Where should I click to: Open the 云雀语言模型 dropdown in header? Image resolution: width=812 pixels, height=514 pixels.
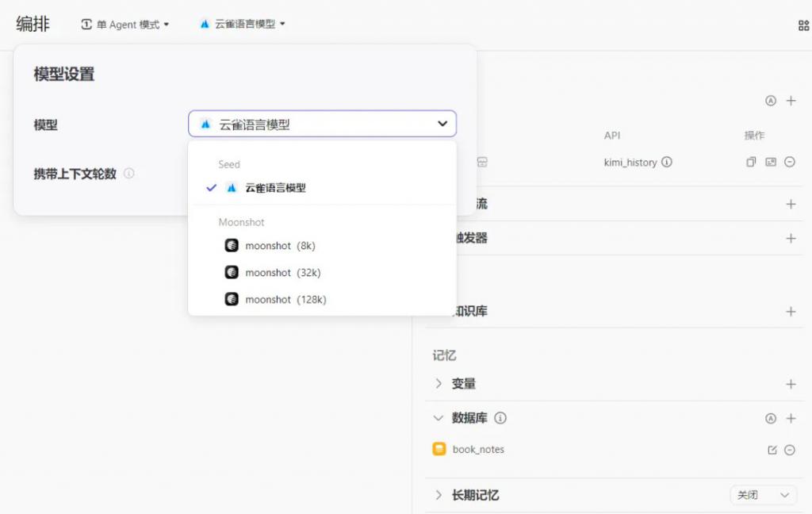[x=242, y=25]
